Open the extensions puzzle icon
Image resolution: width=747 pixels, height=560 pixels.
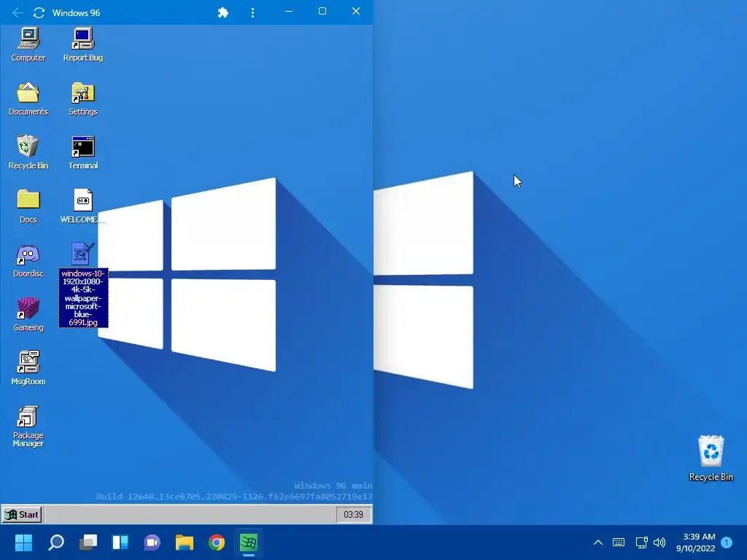click(x=223, y=13)
